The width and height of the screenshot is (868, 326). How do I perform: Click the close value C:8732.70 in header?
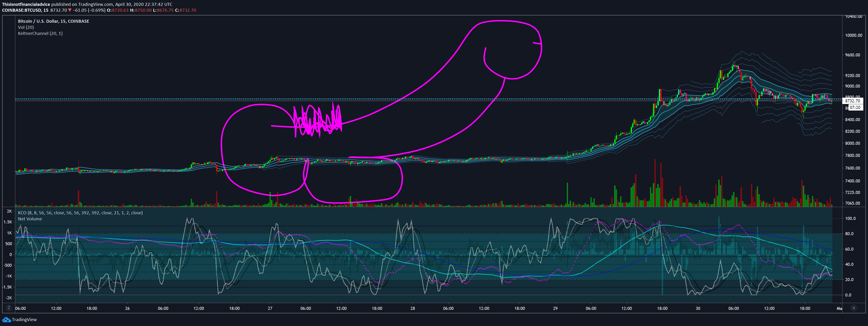pyautogui.click(x=186, y=10)
